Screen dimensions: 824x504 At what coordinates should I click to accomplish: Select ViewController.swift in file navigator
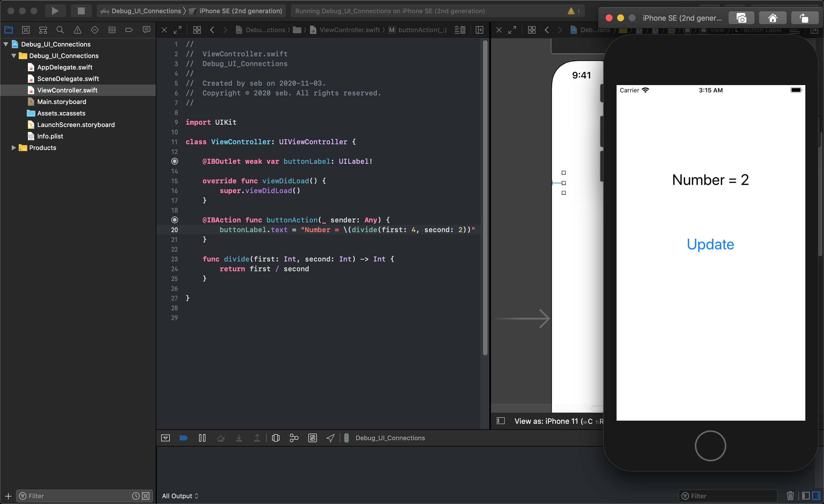68,90
